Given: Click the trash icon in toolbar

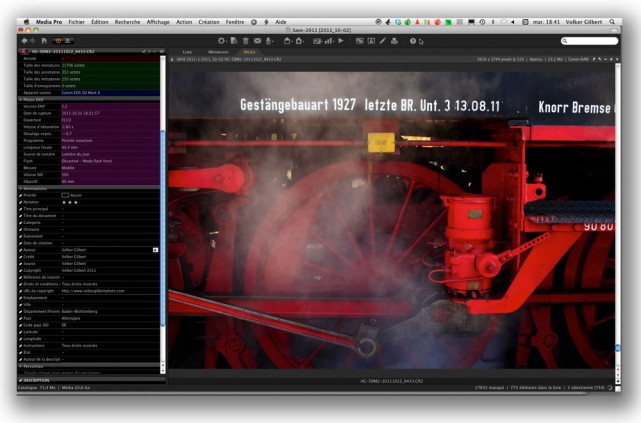Looking at the screenshot, I should (x=246, y=41).
